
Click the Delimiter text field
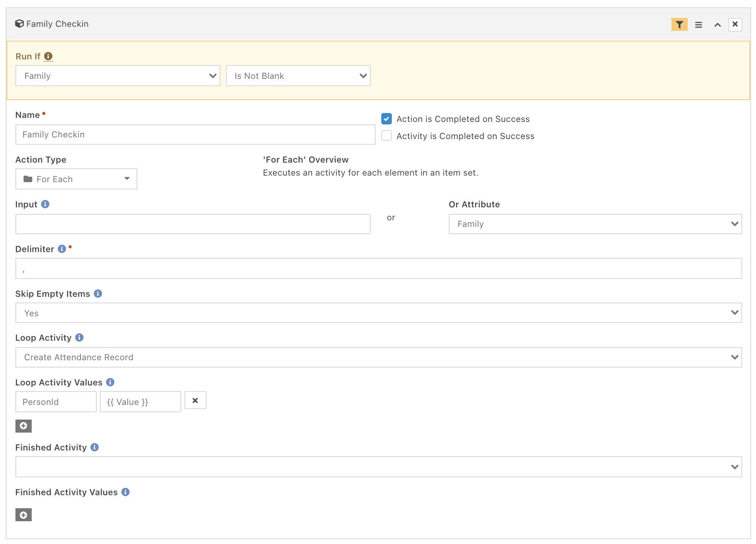pyautogui.click(x=378, y=268)
